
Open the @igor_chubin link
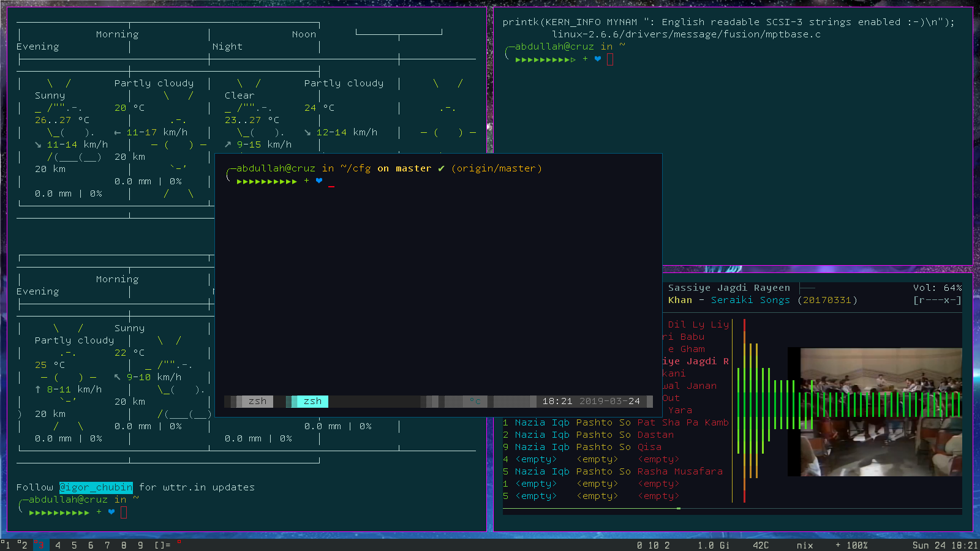click(x=96, y=487)
